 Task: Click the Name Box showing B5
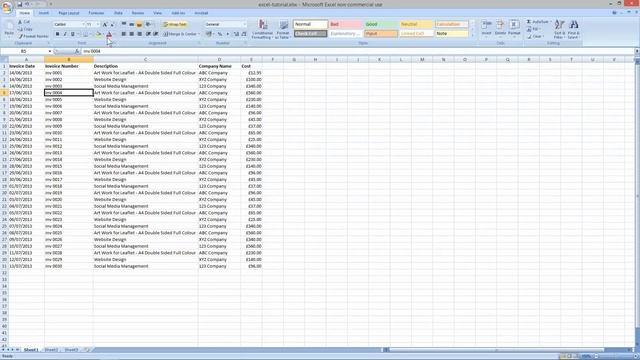tap(24, 51)
